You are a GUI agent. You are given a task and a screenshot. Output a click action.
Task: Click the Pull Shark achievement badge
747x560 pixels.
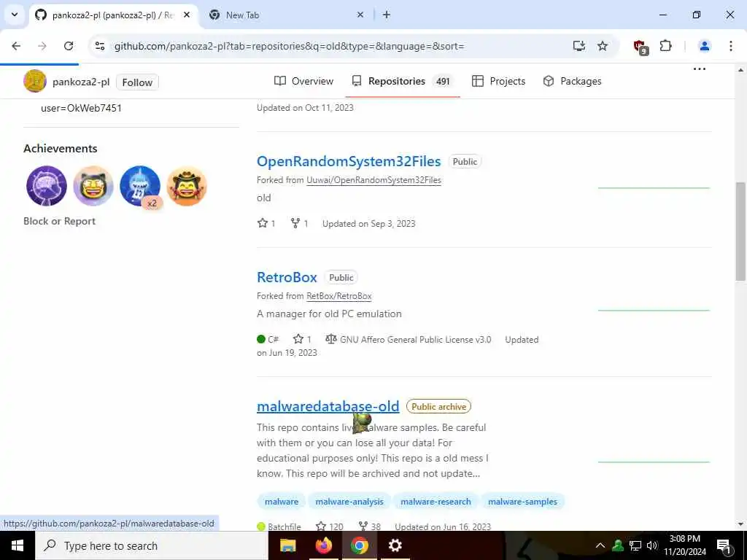coord(140,186)
